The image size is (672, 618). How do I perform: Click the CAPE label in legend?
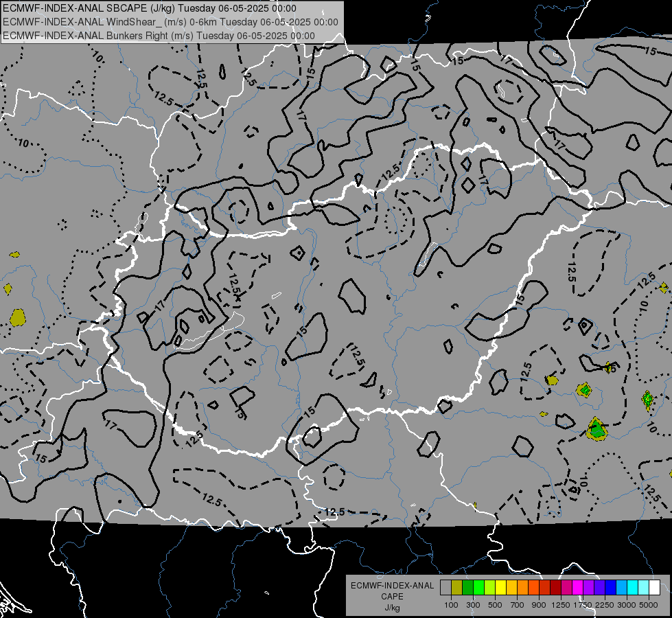(x=392, y=597)
